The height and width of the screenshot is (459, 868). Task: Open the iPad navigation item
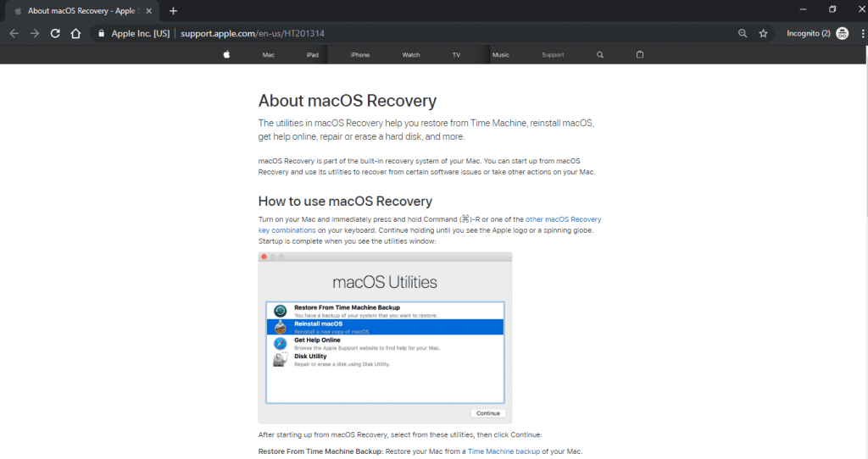(x=313, y=55)
